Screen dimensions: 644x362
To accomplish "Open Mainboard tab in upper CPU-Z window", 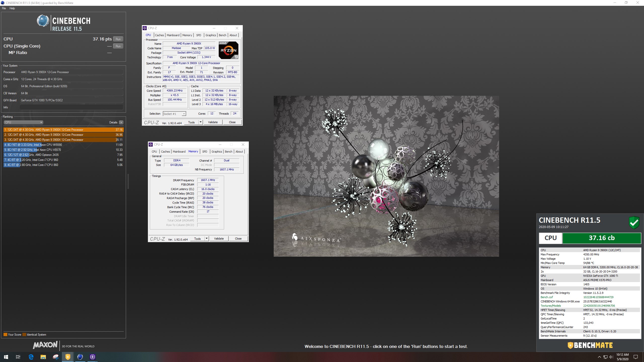I will pyautogui.click(x=173, y=35).
